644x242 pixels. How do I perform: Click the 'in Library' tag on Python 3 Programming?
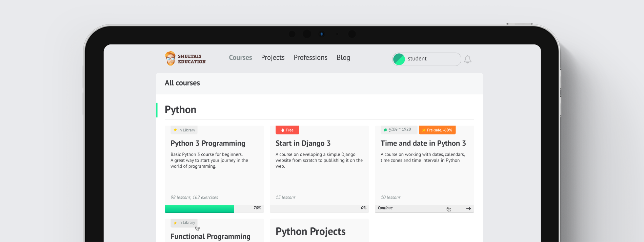(x=184, y=130)
